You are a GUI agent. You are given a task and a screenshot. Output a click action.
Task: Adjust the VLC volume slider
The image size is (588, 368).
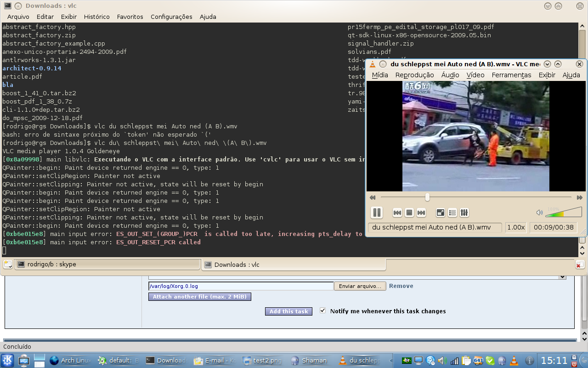coord(564,213)
